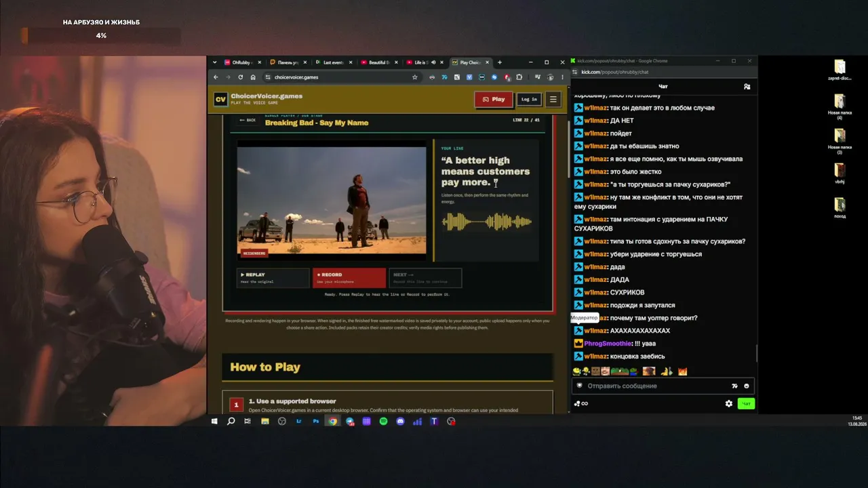Click '1. Use a supported browser' step

pos(292,401)
